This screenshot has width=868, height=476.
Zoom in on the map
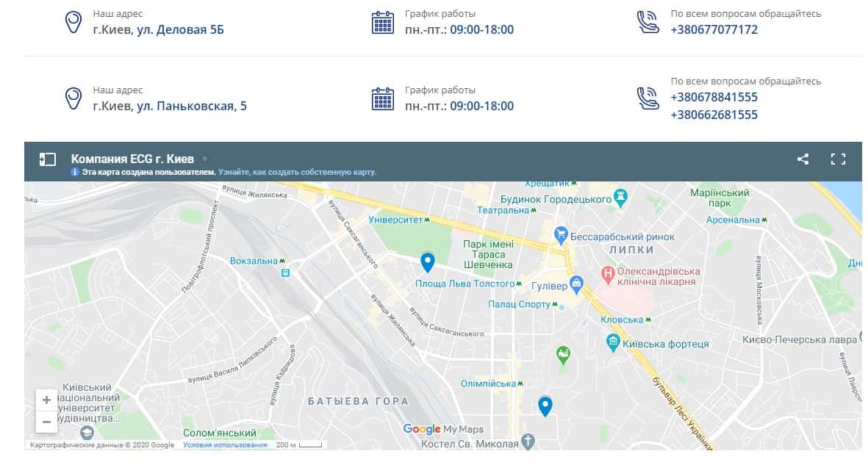(46, 400)
